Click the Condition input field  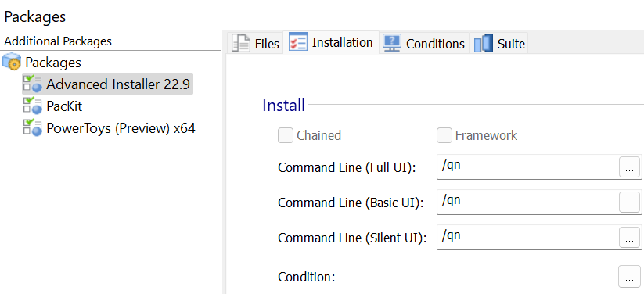tap(527, 276)
